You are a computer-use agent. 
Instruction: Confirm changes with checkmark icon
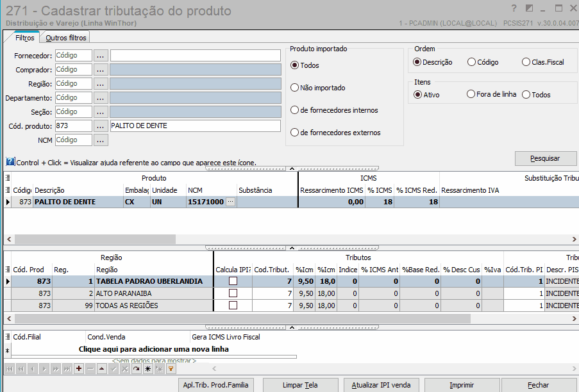[113, 369]
